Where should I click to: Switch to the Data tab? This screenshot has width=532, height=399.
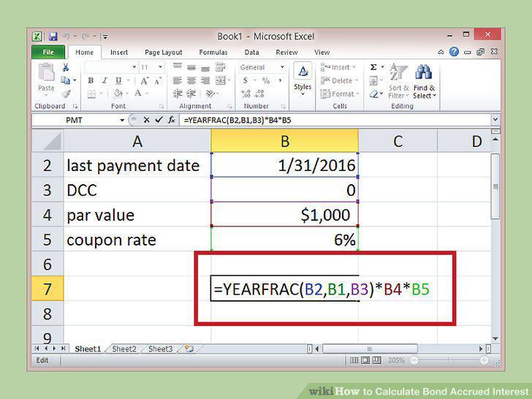[251, 53]
